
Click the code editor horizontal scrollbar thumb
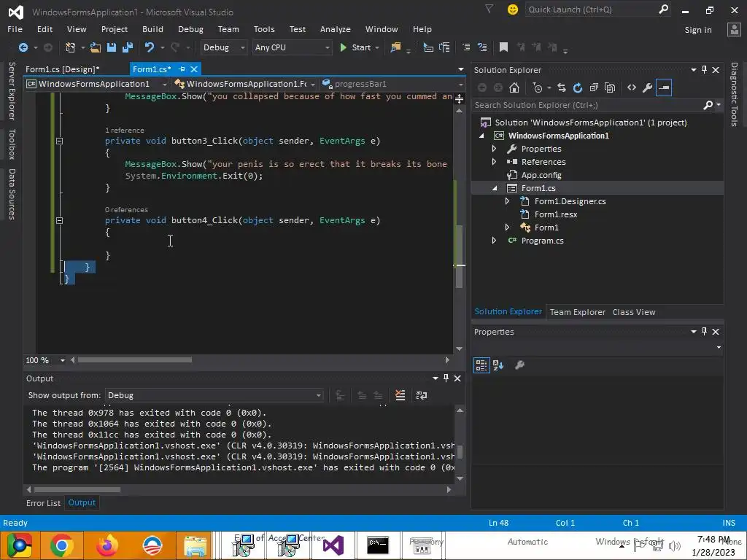pyautogui.click(x=135, y=360)
